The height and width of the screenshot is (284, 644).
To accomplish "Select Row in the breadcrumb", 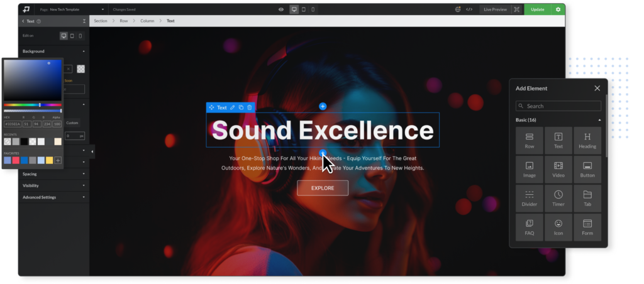I will pos(124,21).
